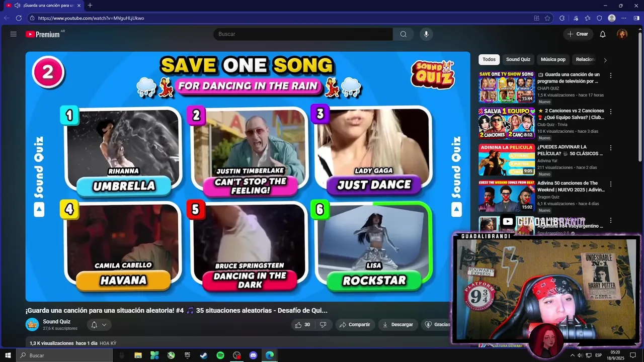Open the browser profile avatar
The width and height of the screenshot is (644, 362).
pos(612,18)
